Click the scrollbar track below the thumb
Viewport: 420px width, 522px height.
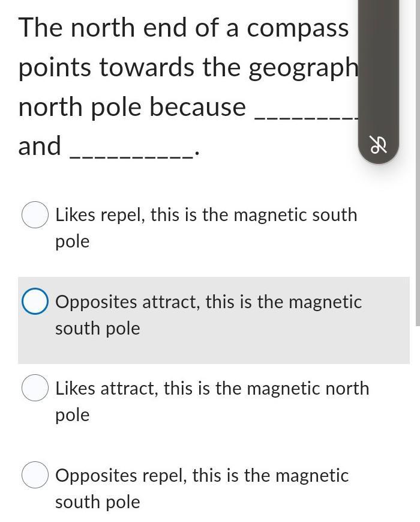[418, 420]
